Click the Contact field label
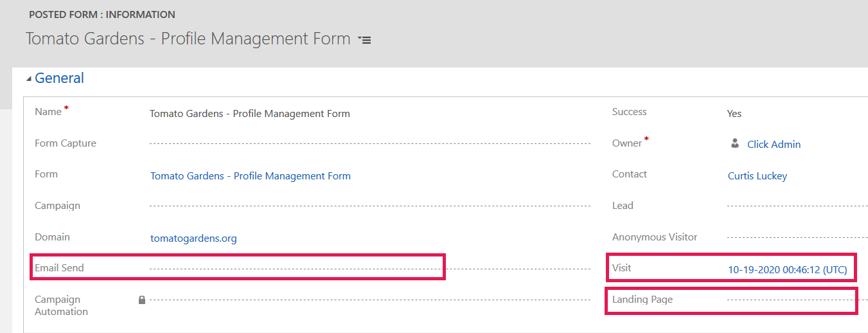The height and width of the screenshot is (333, 868). coord(630,174)
